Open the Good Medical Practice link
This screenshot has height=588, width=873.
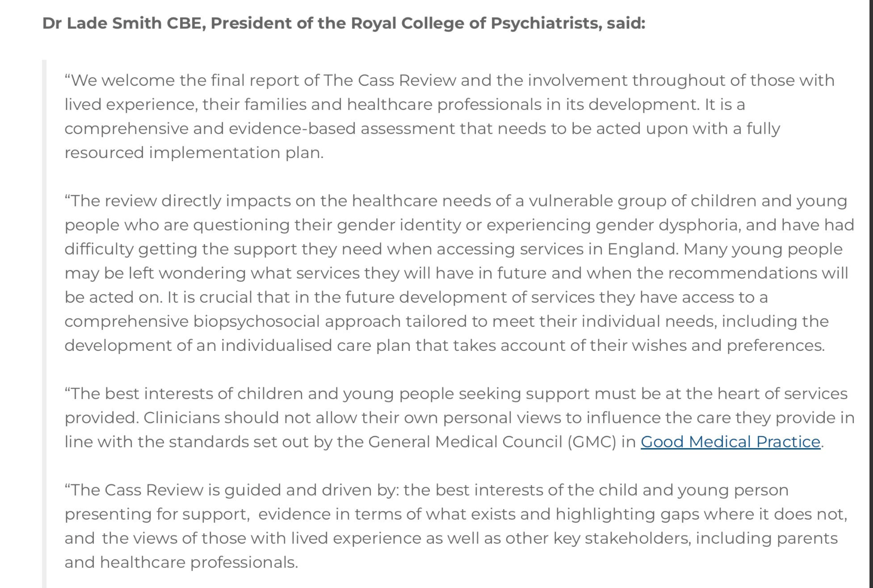(x=730, y=442)
